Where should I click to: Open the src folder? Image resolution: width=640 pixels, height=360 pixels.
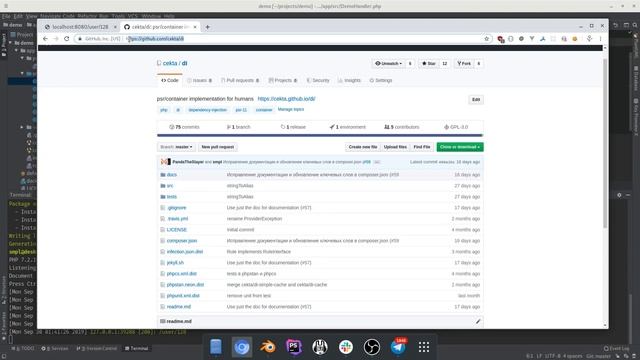(170, 186)
